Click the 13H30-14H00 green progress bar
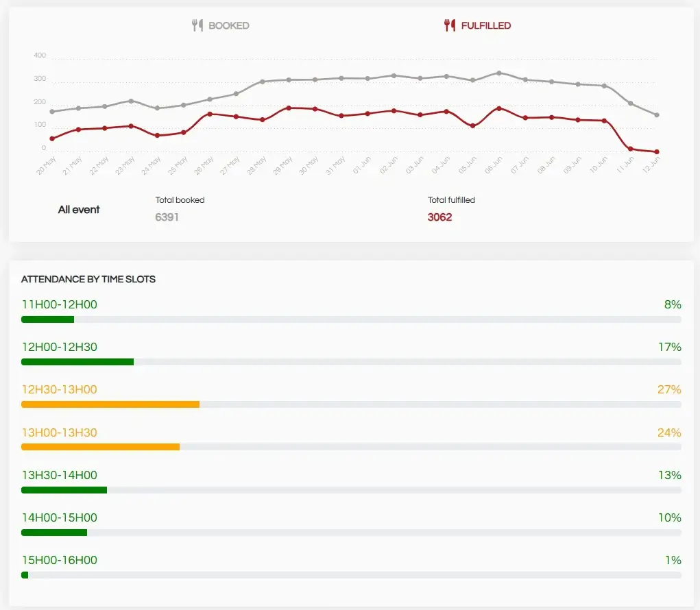 tap(64, 490)
